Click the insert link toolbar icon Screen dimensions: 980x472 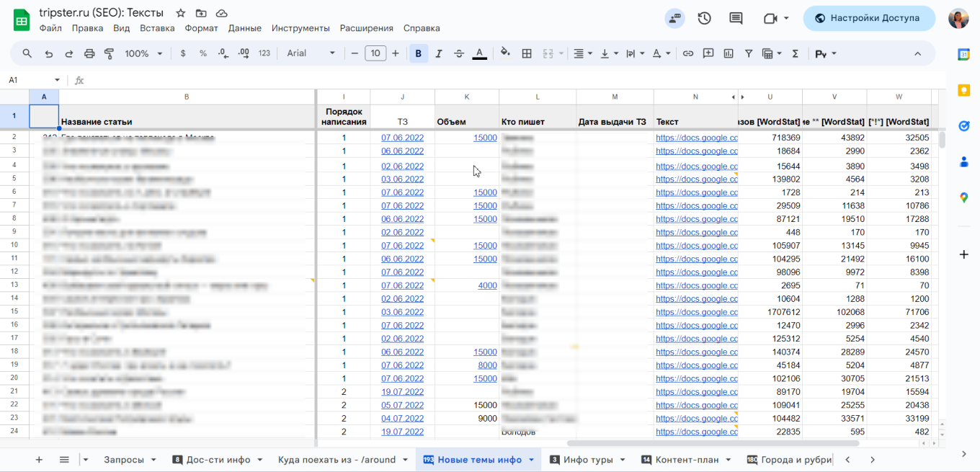click(x=688, y=53)
